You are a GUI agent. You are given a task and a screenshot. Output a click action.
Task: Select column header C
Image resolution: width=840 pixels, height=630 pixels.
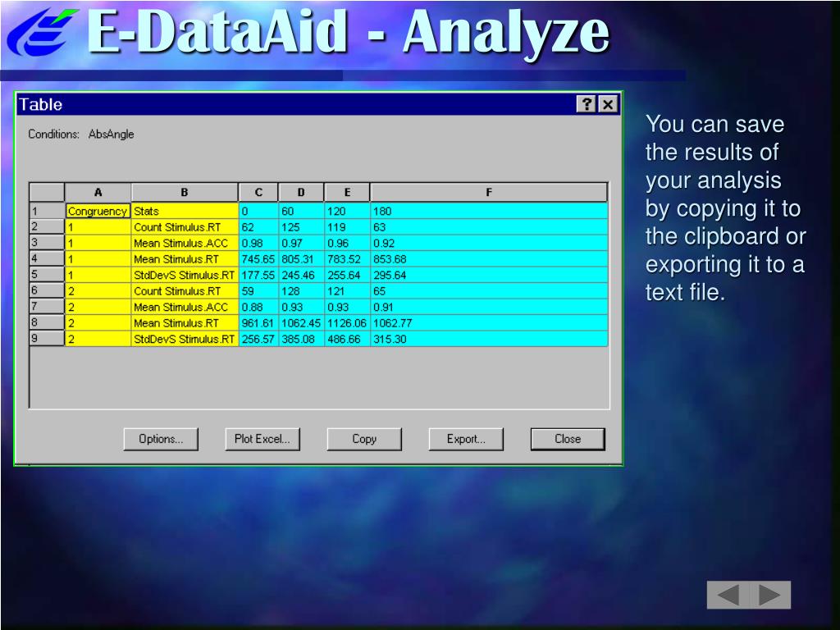pos(258,192)
